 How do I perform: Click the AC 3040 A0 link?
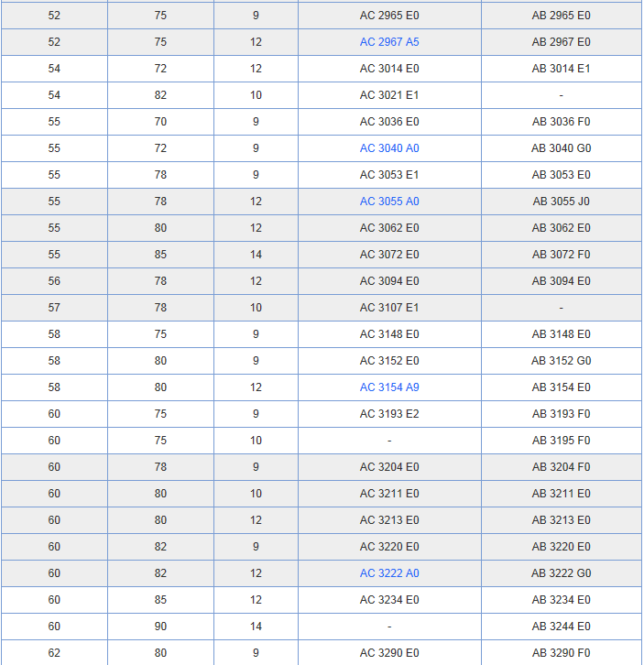click(x=389, y=148)
